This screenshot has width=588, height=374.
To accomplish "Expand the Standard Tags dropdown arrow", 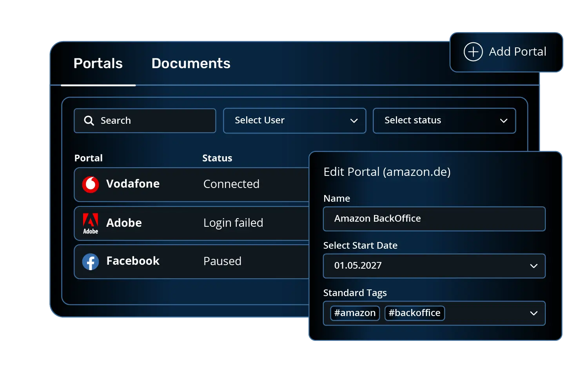I will [534, 313].
